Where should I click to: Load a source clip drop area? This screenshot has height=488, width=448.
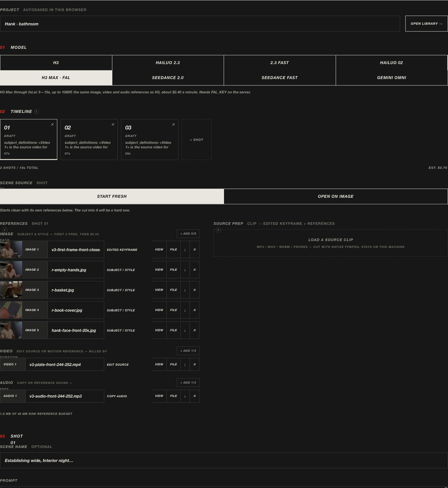(331, 243)
